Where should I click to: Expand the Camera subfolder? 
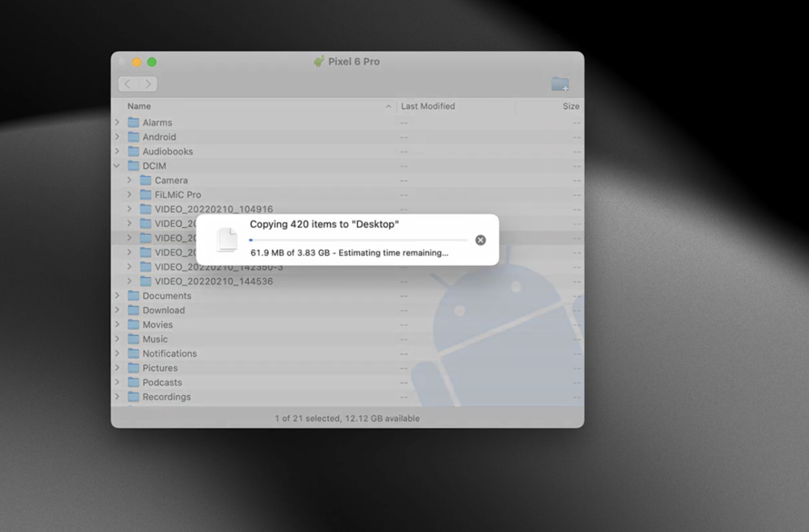coord(129,181)
